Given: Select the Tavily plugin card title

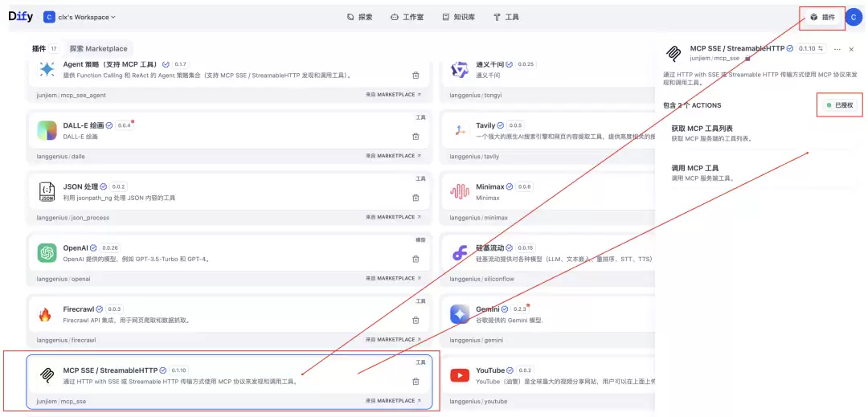Looking at the screenshot, I should click(485, 125).
